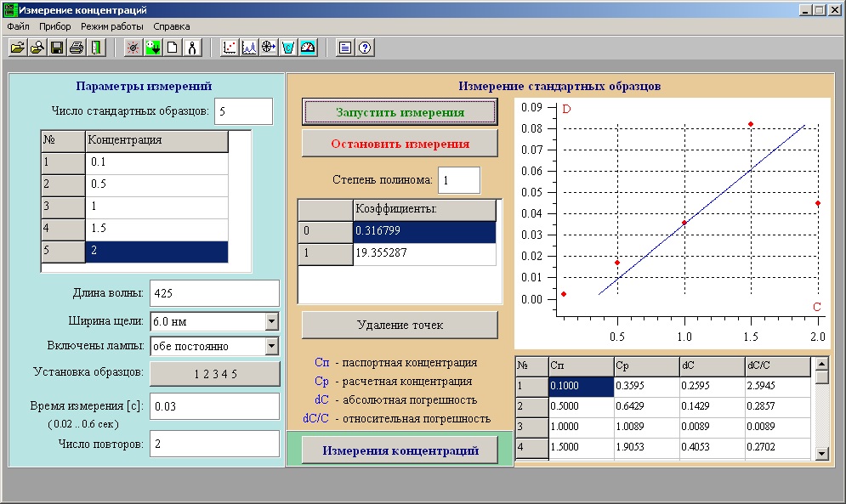Click the spectrum peaks icon
Image resolution: width=846 pixels, height=504 pixels.
point(249,48)
